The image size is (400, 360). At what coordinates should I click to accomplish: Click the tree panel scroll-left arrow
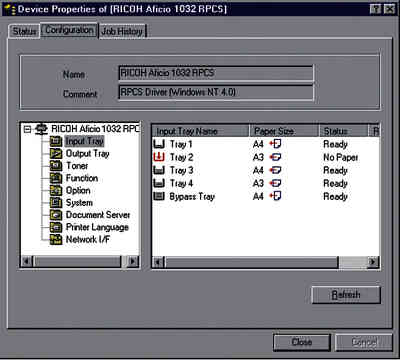point(26,261)
